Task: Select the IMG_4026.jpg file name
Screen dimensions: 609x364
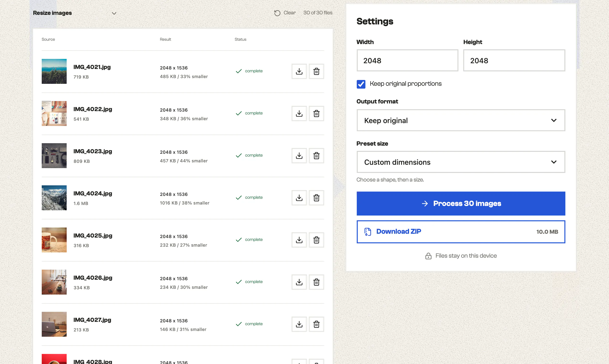Action: click(x=93, y=278)
